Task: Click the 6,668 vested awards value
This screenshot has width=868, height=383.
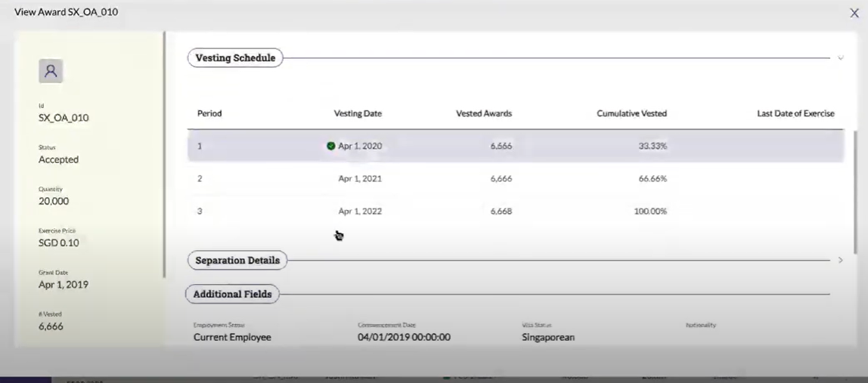Action: point(501,212)
